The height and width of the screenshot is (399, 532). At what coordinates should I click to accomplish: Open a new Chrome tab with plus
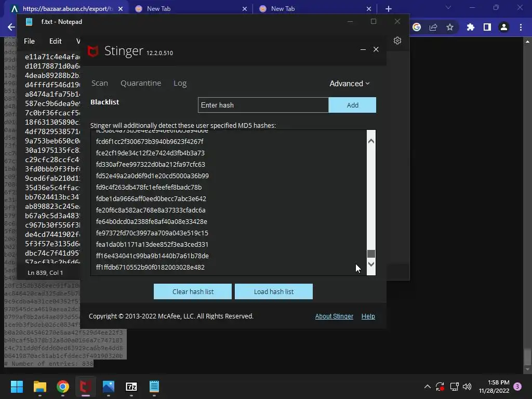[389, 9]
